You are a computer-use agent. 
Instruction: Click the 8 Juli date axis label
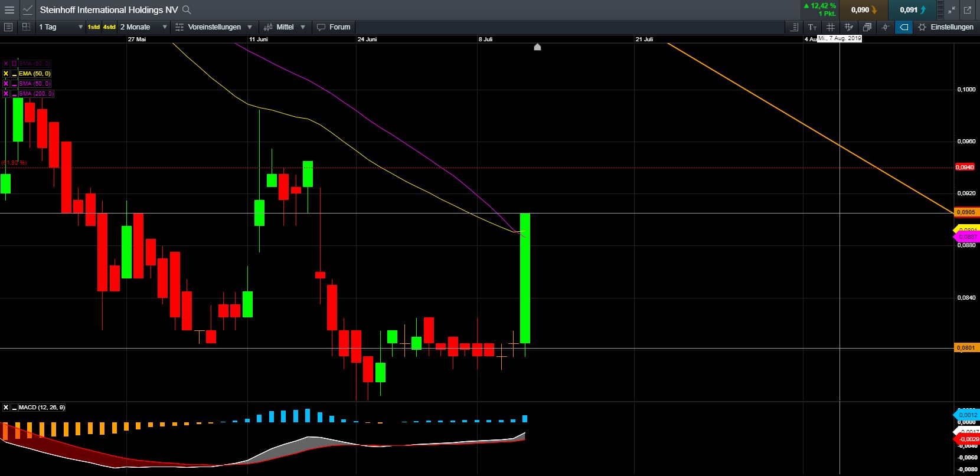[x=485, y=40]
